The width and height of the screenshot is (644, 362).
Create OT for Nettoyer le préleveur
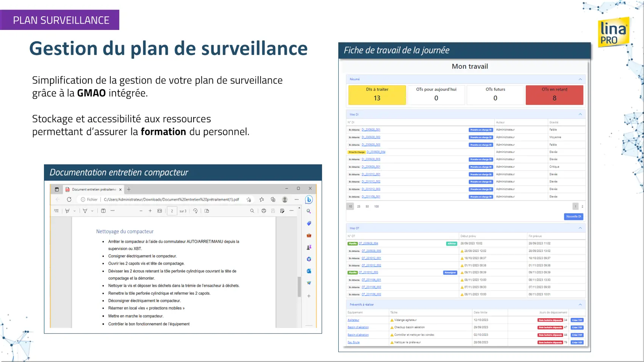pyautogui.click(x=577, y=343)
